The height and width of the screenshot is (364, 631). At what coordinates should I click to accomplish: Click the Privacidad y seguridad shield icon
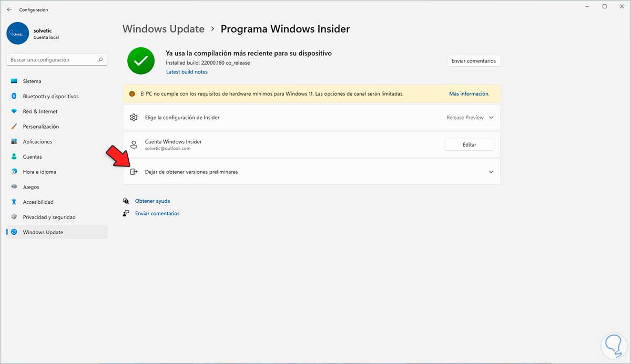click(14, 217)
